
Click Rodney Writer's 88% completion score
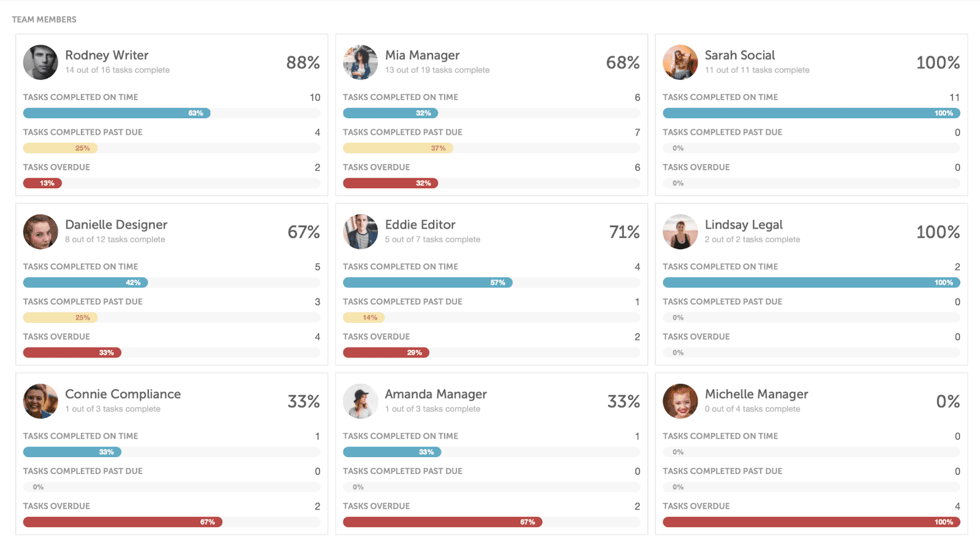click(303, 62)
